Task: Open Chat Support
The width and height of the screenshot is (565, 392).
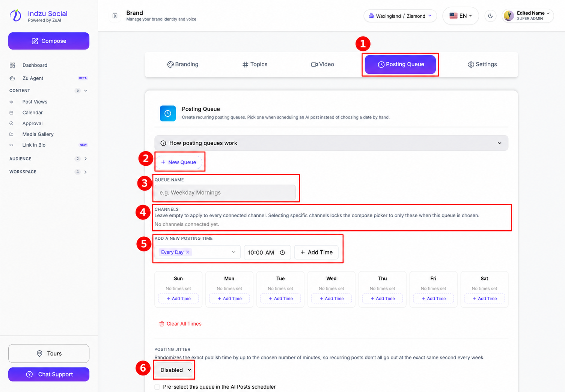Action: coord(49,374)
